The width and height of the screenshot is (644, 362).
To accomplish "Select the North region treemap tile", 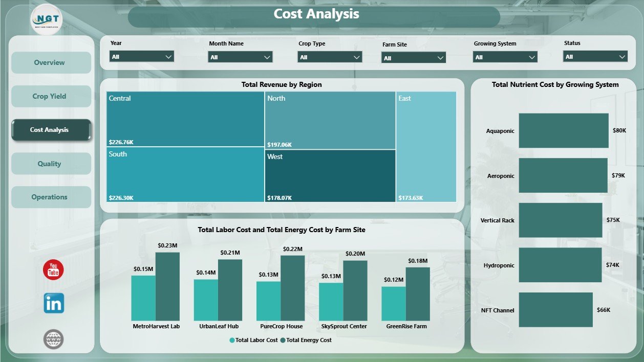I will (330, 121).
